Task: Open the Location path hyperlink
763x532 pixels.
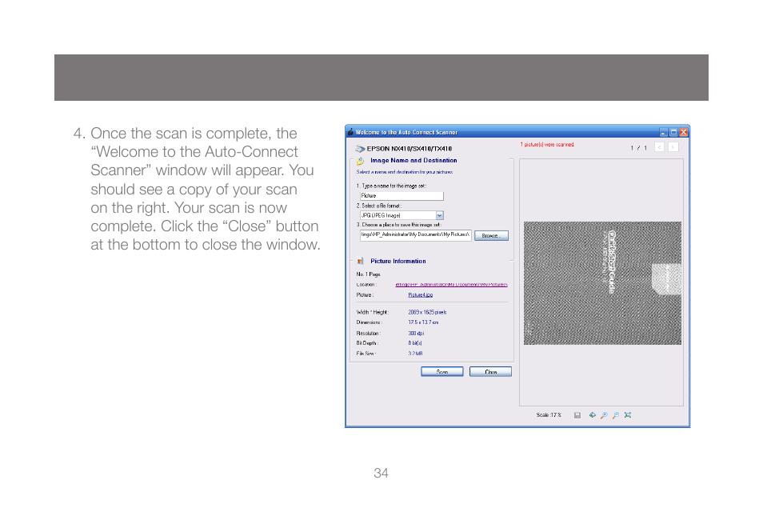Action: coord(451,285)
